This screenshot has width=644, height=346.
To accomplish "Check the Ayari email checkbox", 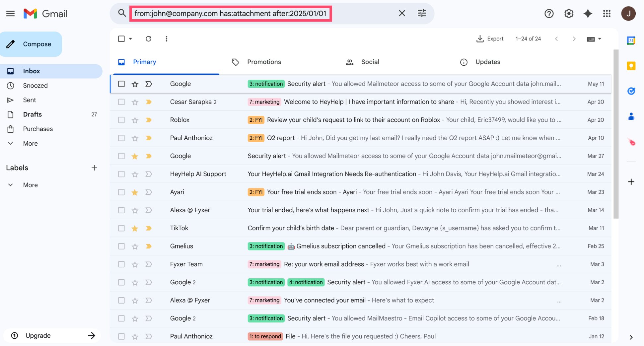I will point(121,192).
